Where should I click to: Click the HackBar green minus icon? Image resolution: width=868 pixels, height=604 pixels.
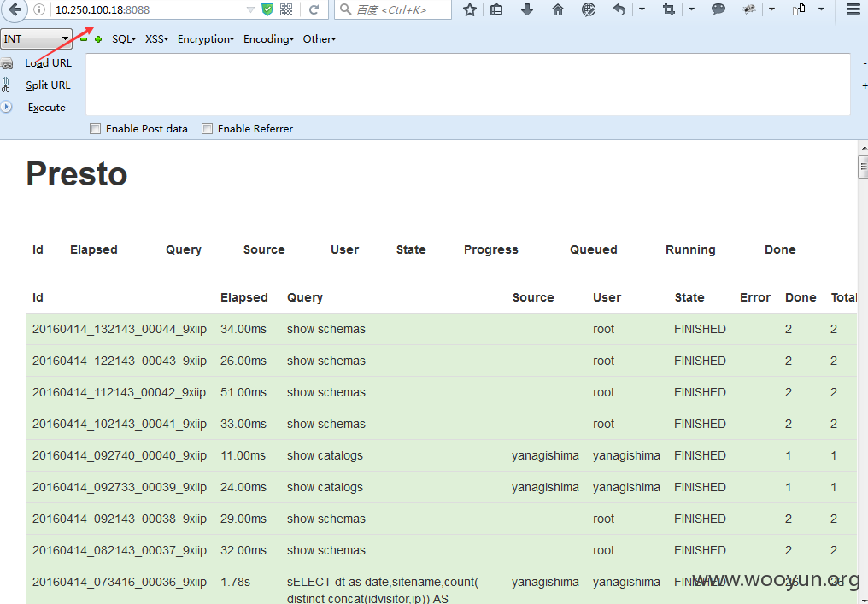click(84, 39)
